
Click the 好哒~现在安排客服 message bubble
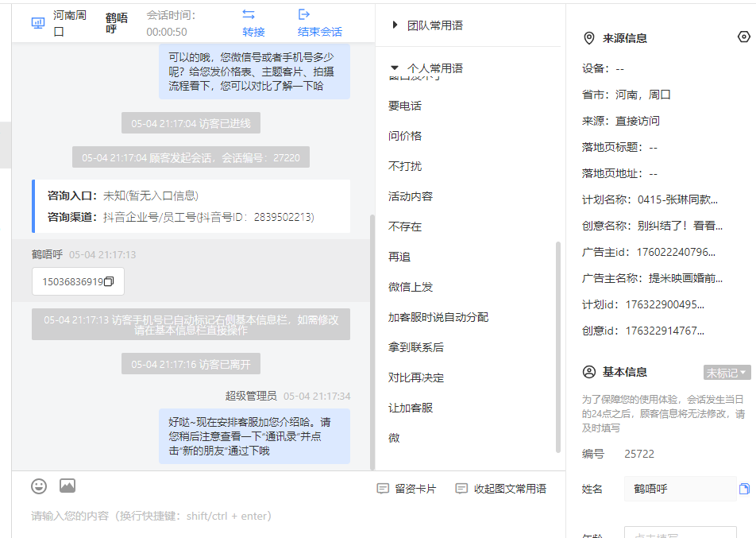(x=255, y=436)
